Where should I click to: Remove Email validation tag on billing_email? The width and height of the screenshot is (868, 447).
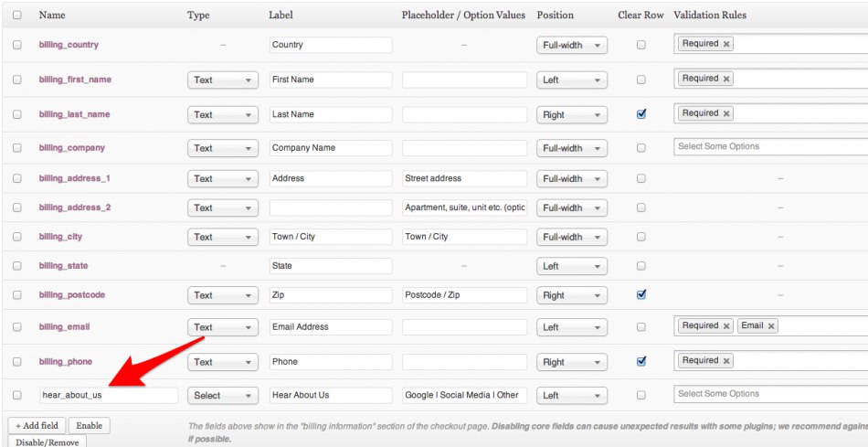pos(771,326)
